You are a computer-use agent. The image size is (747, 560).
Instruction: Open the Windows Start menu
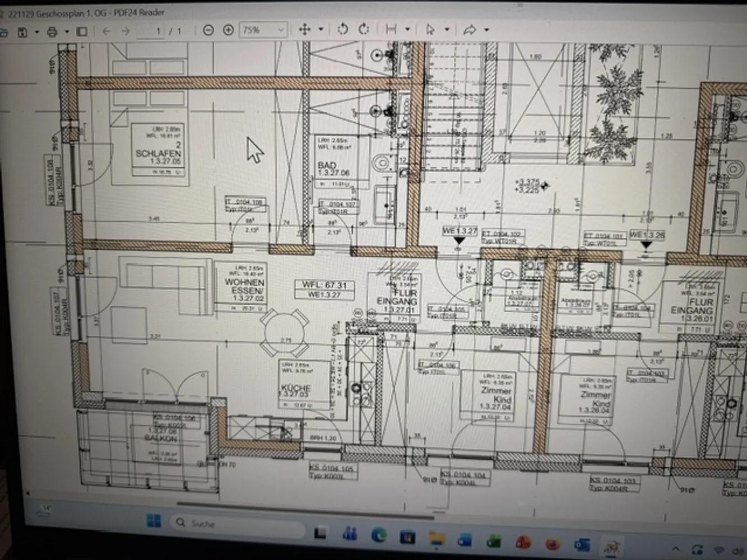[x=153, y=521]
